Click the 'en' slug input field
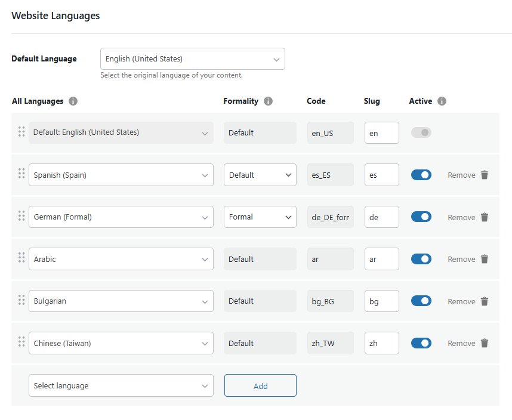 382,133
